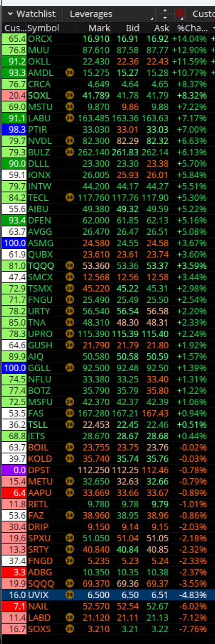This screenshot has height=644, width=215.
Task: Click the 24-hour icon next to FAS
Action: (x=70, y=413)
